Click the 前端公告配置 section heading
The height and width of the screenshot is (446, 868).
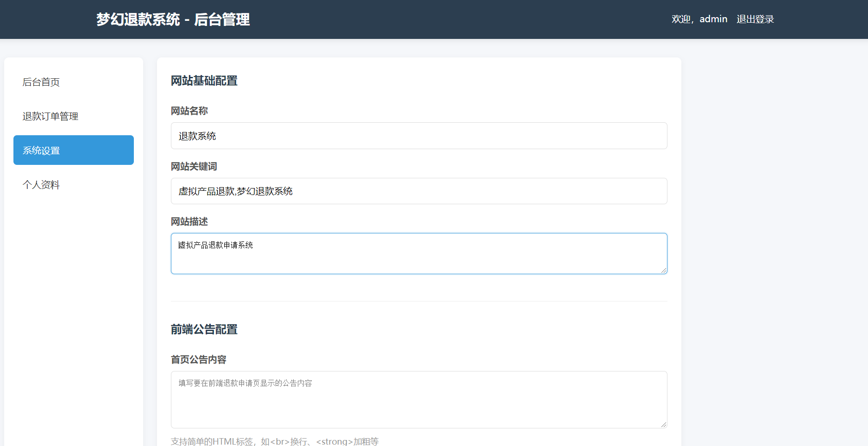coord(204,329)
